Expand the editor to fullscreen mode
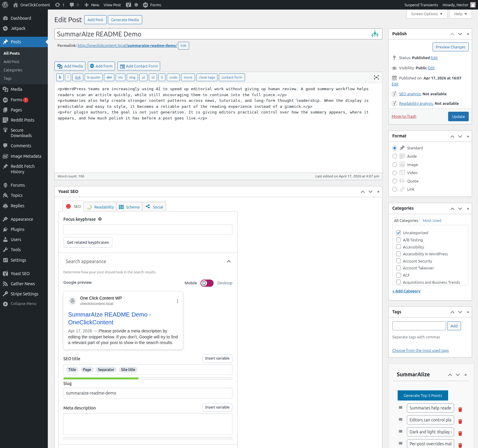 [376, 77]
